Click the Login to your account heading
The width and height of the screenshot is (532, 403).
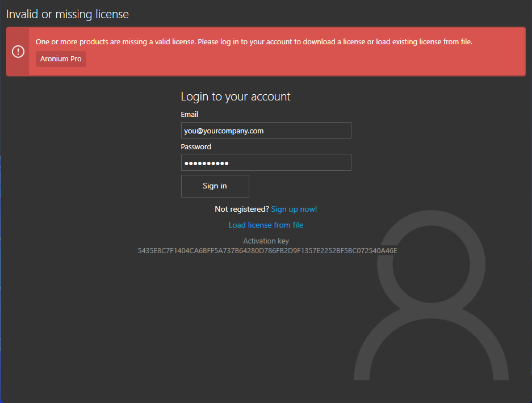[235, 96]
